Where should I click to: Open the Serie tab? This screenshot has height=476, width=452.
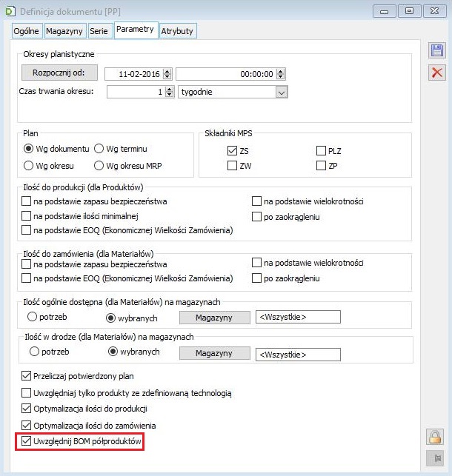coord(100,31)
